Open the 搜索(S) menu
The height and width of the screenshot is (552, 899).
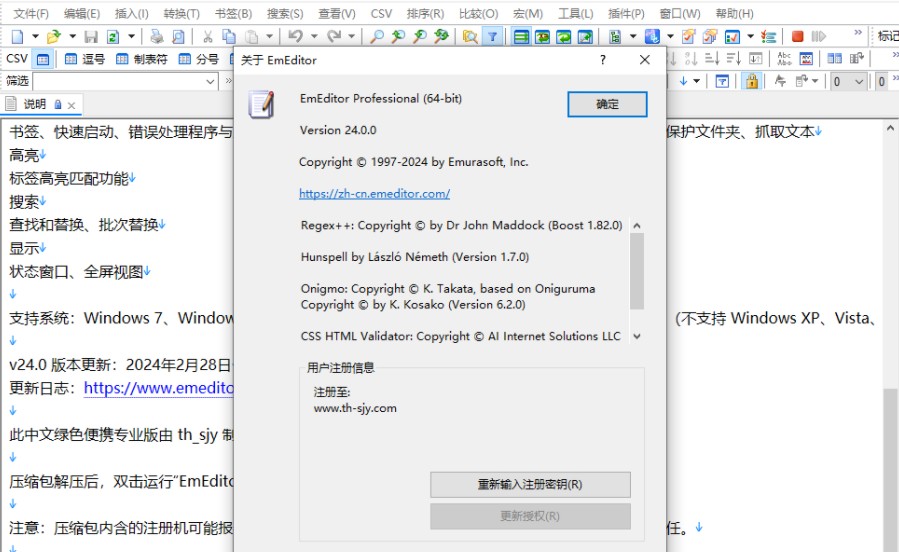(285, 13)
